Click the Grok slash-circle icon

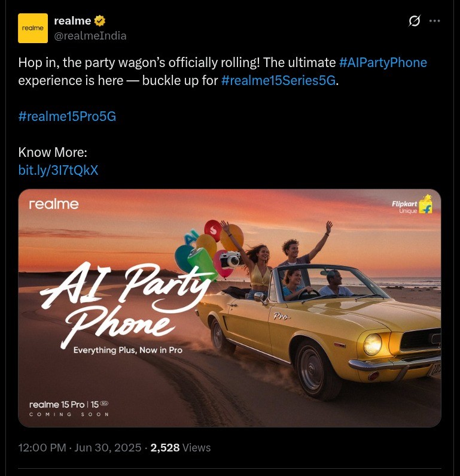click(x=414, y=21)
